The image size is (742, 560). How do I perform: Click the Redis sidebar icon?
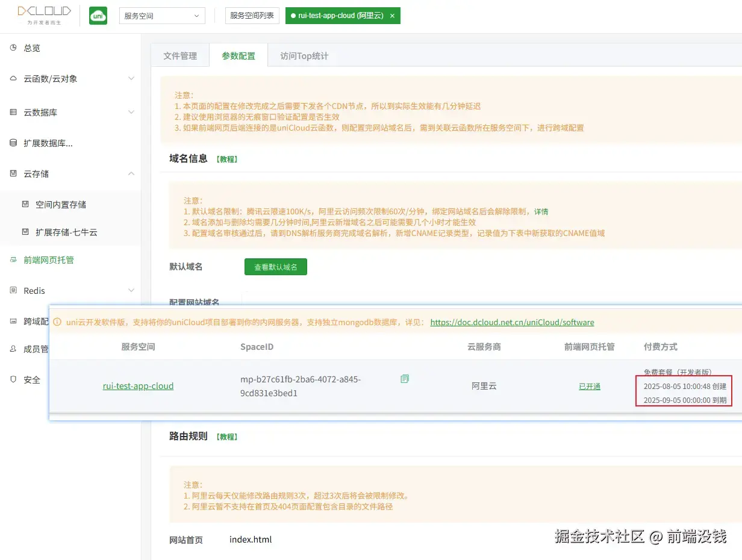[13, 290]
